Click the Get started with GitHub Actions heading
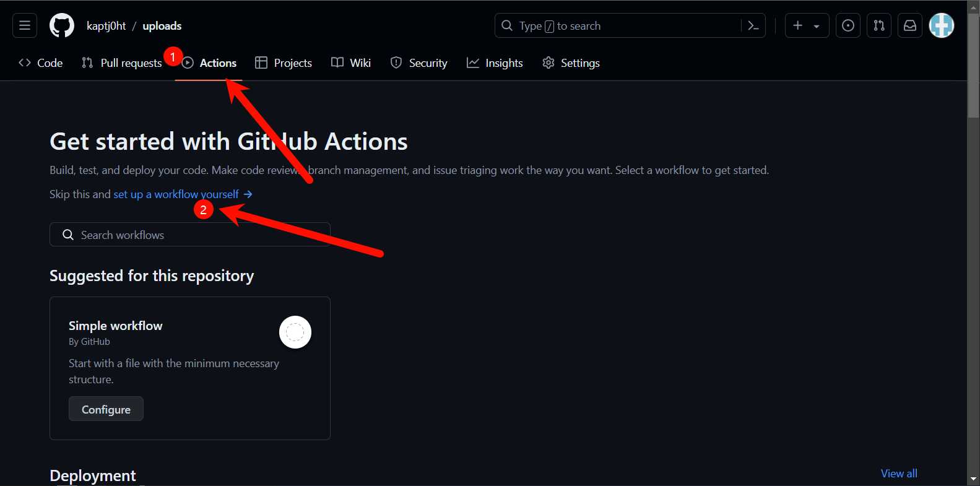Screen dimensions: 980x486 pyautogui.click(x=228, y=141)
